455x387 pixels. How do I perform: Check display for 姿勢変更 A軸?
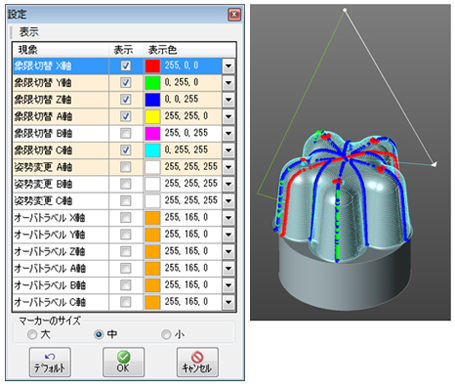coord(125,167)
